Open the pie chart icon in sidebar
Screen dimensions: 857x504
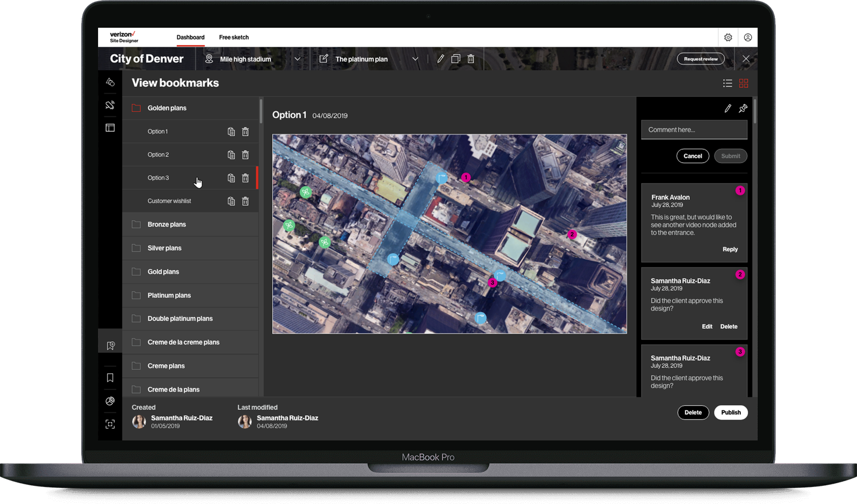coord(110,401)
